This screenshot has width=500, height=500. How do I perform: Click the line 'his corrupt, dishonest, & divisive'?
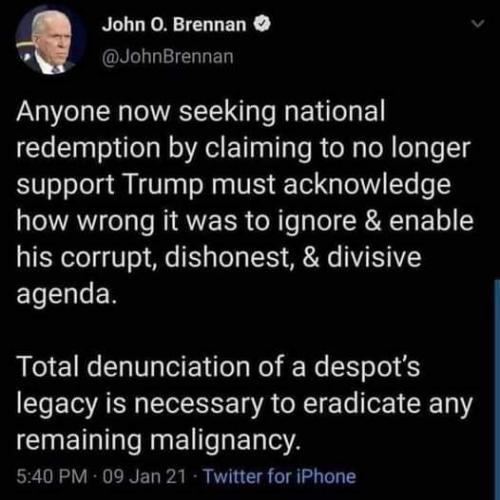pos(219,258)
